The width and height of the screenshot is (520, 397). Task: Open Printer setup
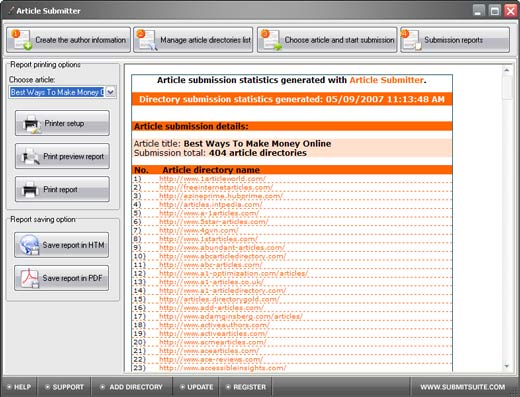62,123
